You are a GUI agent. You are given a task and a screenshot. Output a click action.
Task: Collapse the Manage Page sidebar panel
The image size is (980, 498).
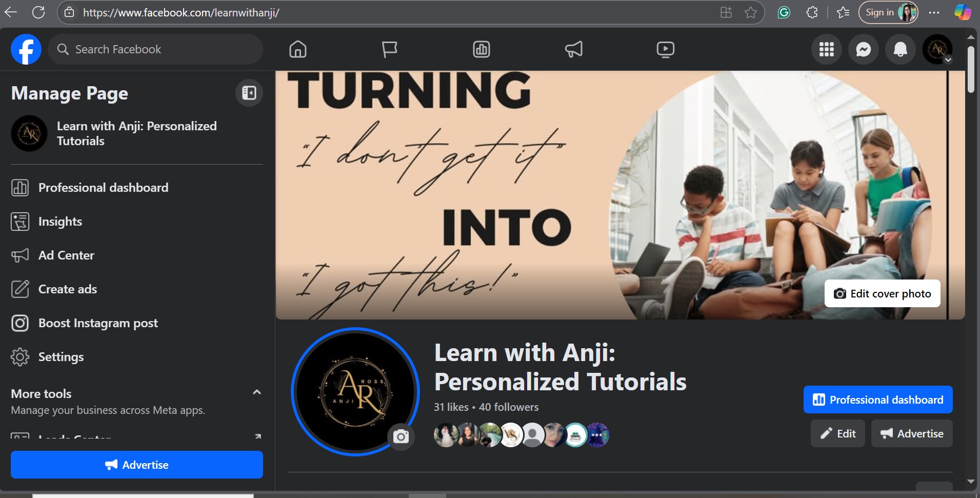(x=249, y=93)
